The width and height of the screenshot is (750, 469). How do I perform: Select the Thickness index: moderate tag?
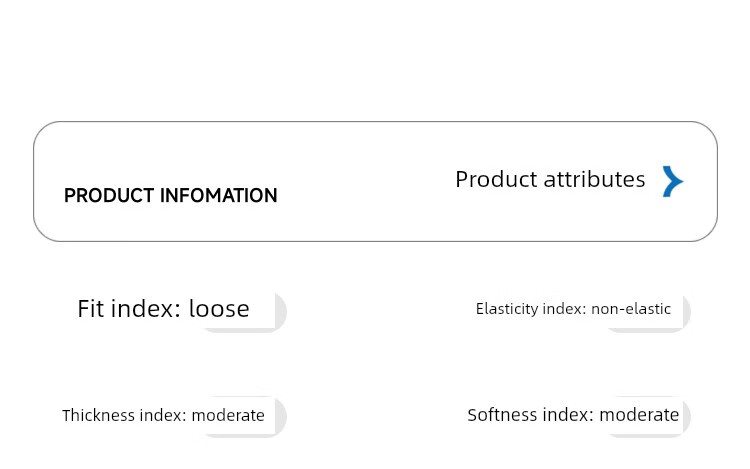pos(163,415)
